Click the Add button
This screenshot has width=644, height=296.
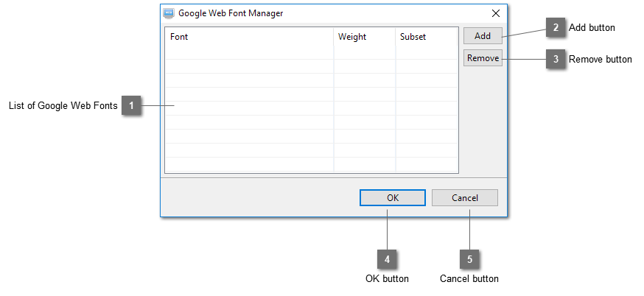[483, 36]
